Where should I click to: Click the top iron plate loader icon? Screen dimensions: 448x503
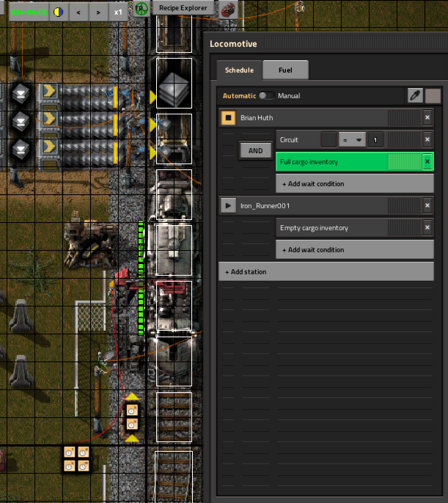[21, 93]
